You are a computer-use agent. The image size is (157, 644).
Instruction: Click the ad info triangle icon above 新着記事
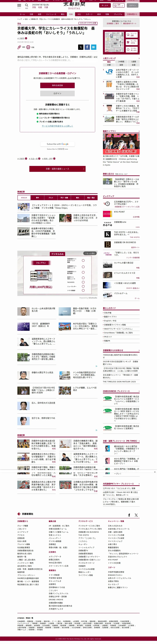[x=96, y=430]
